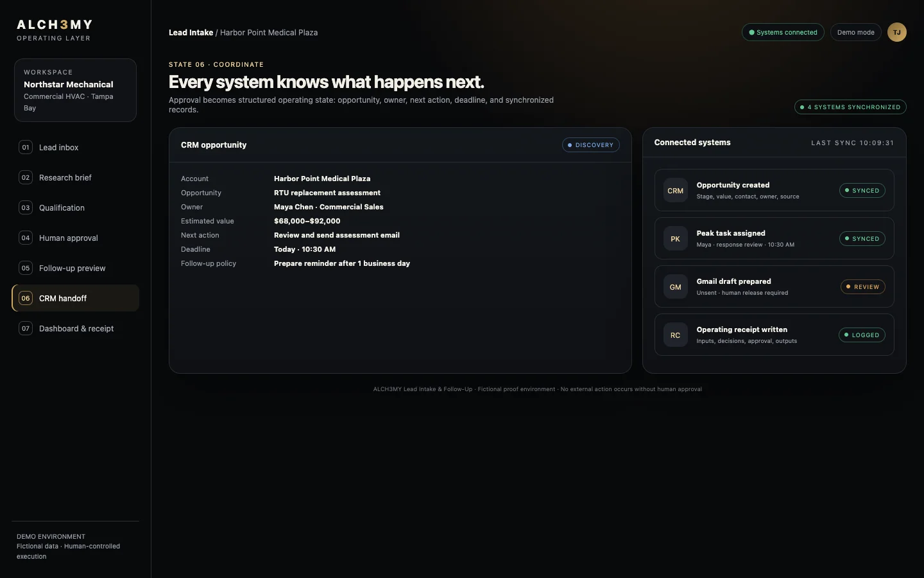Open the Human approval step
This screenshot has height=578, width=924.
pos(76,238)
